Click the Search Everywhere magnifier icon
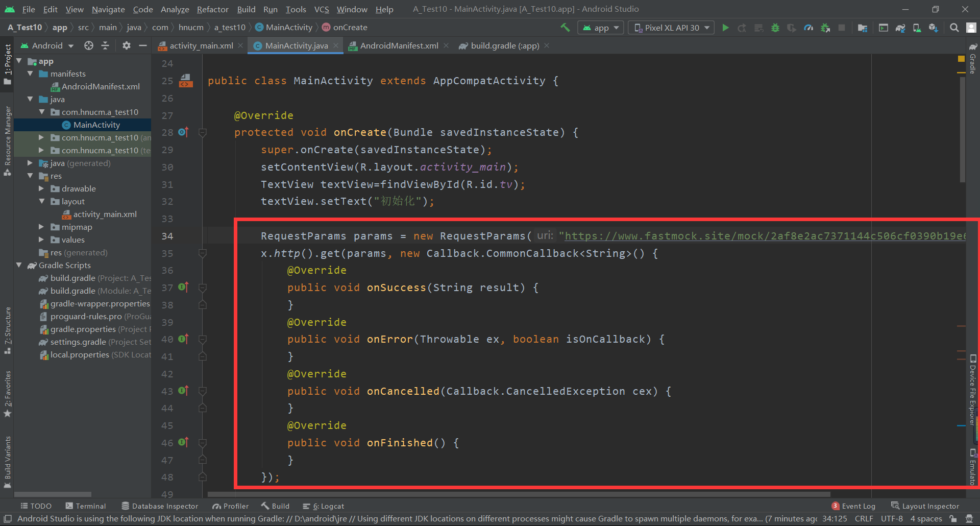 pos(954,28)
